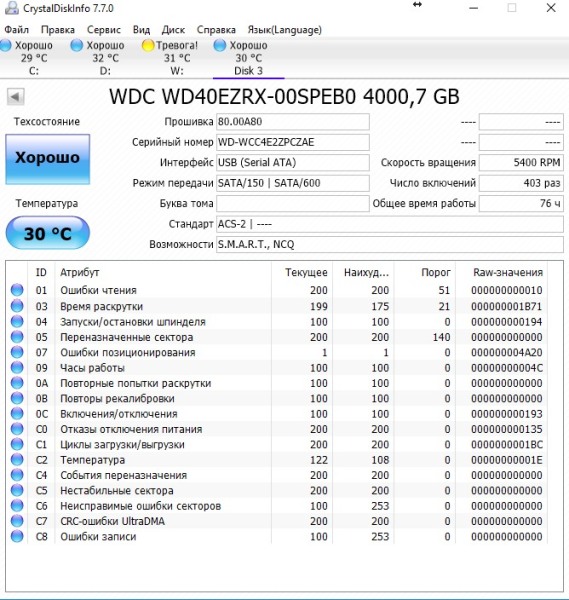The image size is (569, 600).
Task: Click worst value 108 in Температура row
Action: pyautogui.click(x=380, y=460)
